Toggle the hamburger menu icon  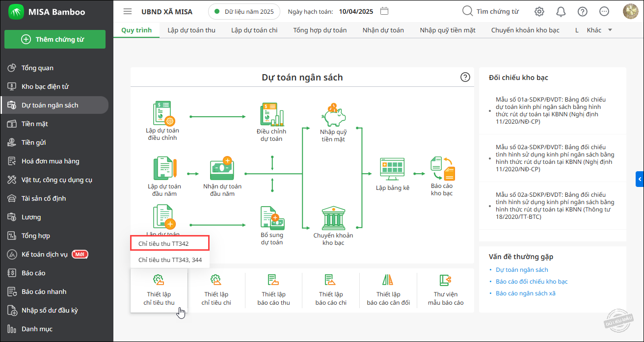[x=128, y=11]
